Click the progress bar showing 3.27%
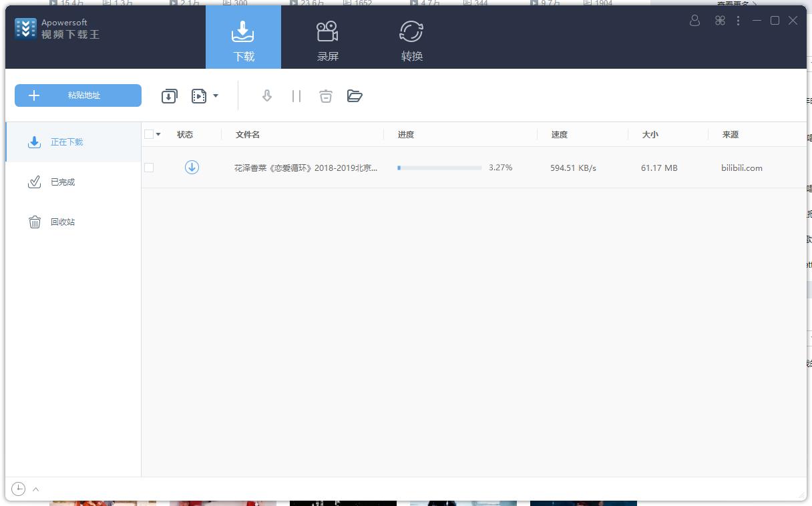The width and height of the screenshot is (812, 506). [x=439, y=168]
